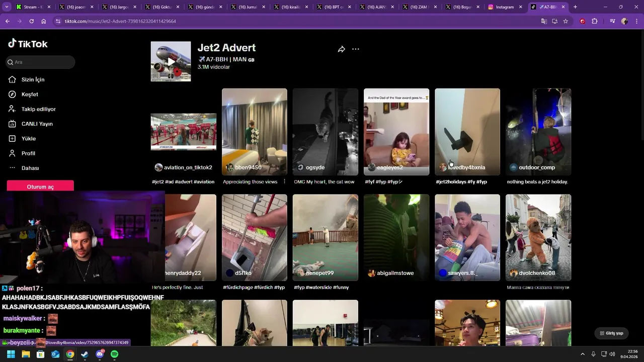Open lovedby4bxnia door handle video
The height and width of the screenshot is (362, 644).
click(467, 132)
